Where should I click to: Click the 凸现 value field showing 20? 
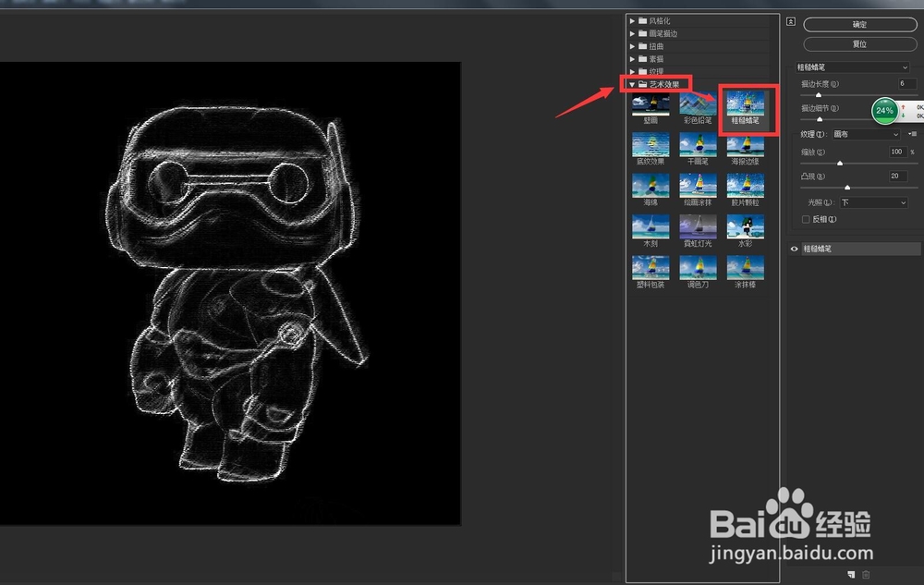coord(898,177)
